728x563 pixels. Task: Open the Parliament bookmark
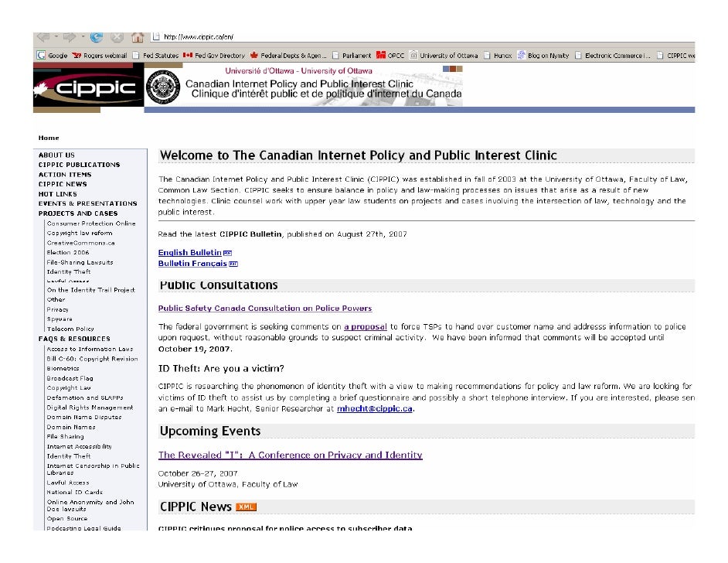pyautogui.click(x=352, y=55)
